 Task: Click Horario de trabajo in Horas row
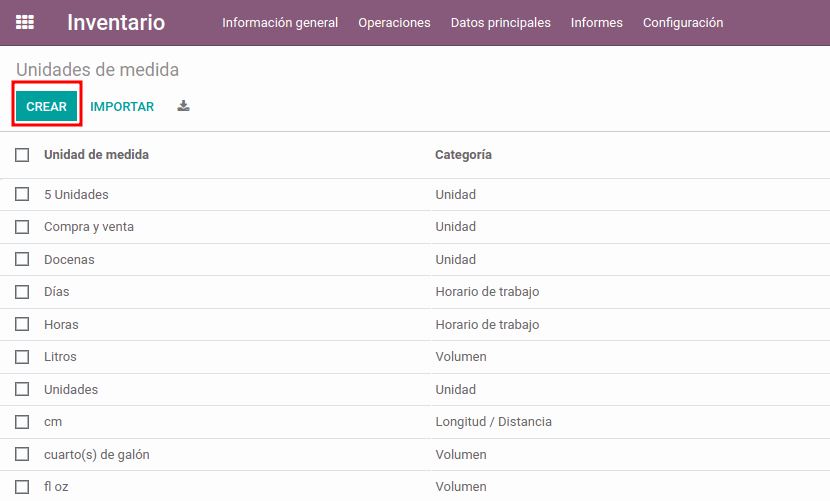pyautogui.click(x=488, y=325)
